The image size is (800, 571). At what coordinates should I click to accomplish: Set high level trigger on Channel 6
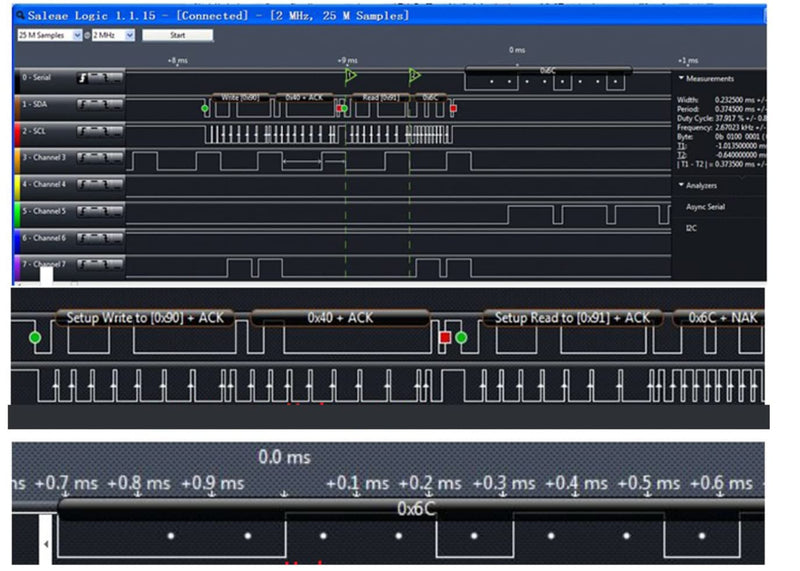[x=93, y=238]
